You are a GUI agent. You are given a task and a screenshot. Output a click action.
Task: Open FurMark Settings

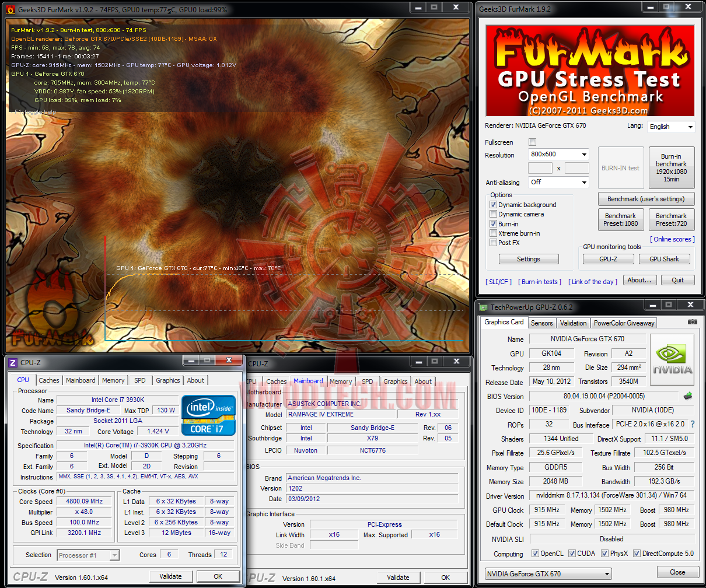tap(529, 259)
